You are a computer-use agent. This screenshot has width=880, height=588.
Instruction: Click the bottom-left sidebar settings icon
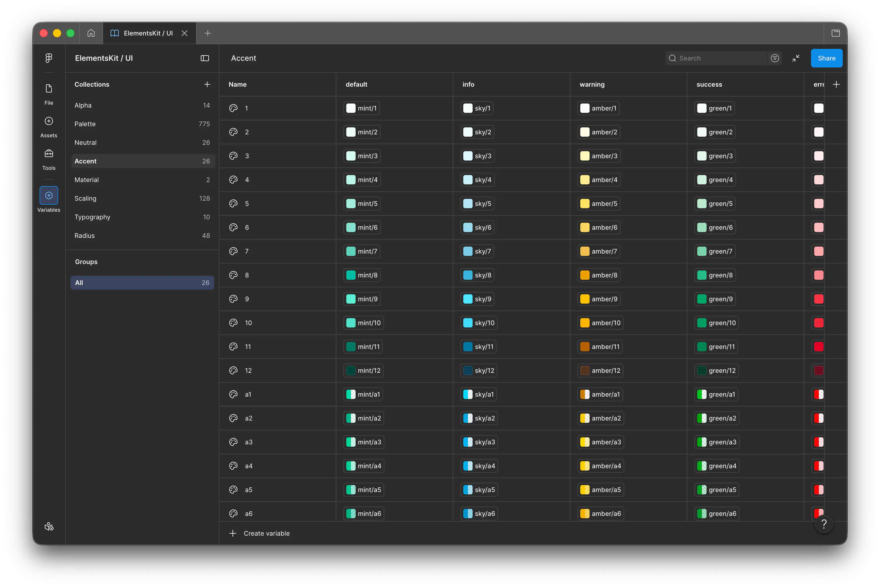[x=49, y=527]
